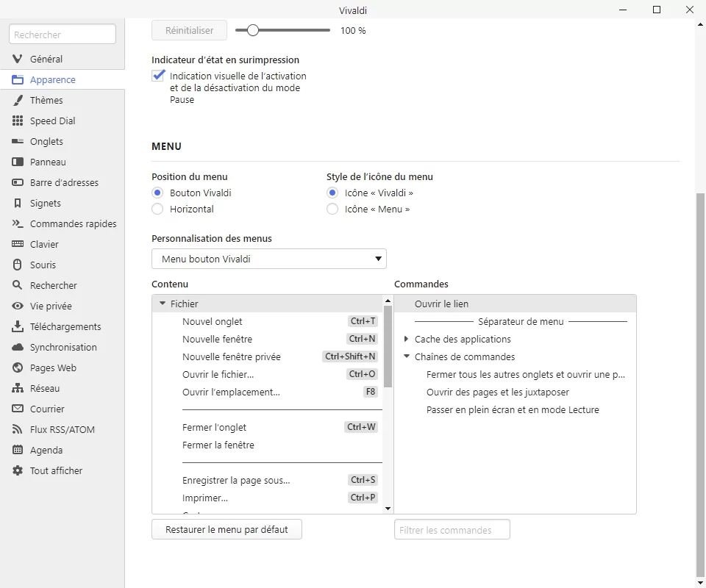The image size is (706, 588).
Task: Click the Contenu list scrollbar thumb
Action: click(388, 346)
